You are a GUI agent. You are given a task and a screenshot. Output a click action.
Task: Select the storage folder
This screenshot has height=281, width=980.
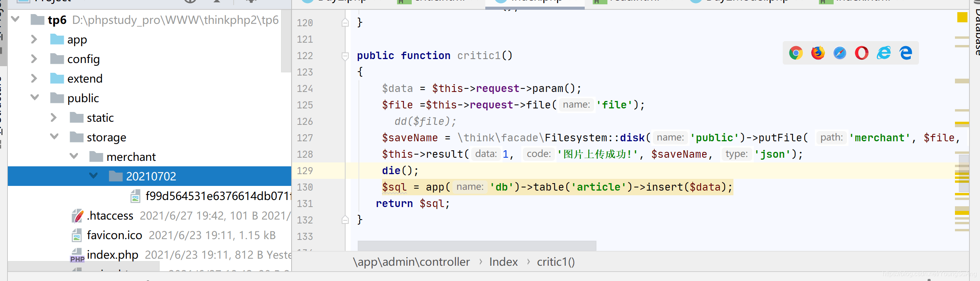[x=106, y=137]
